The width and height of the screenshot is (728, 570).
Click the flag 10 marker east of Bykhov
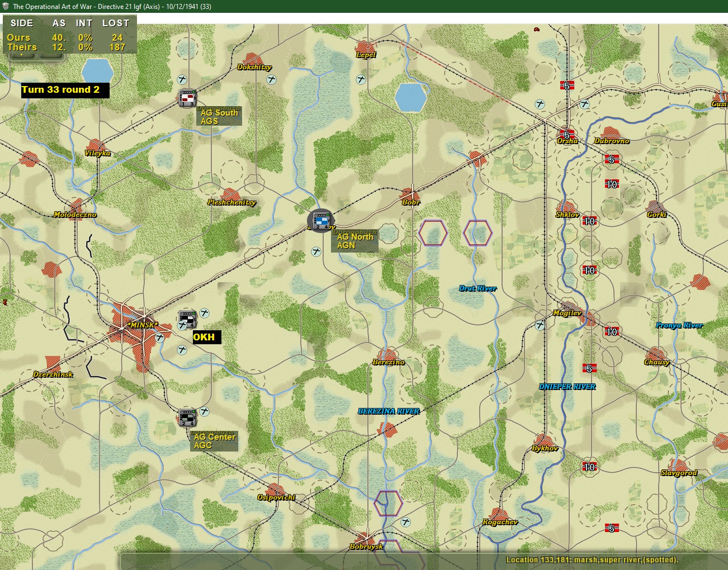pos(589,467)
